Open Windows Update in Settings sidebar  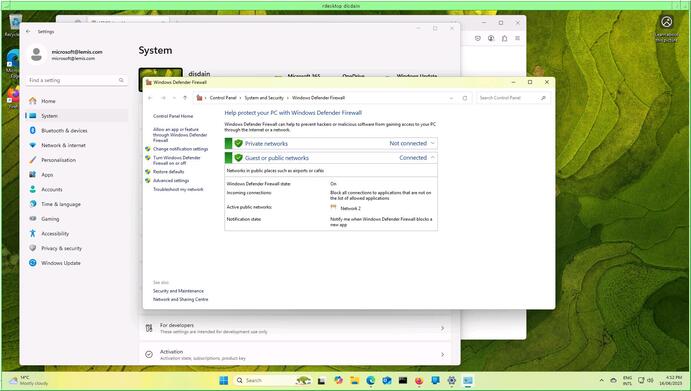[76, 263]
